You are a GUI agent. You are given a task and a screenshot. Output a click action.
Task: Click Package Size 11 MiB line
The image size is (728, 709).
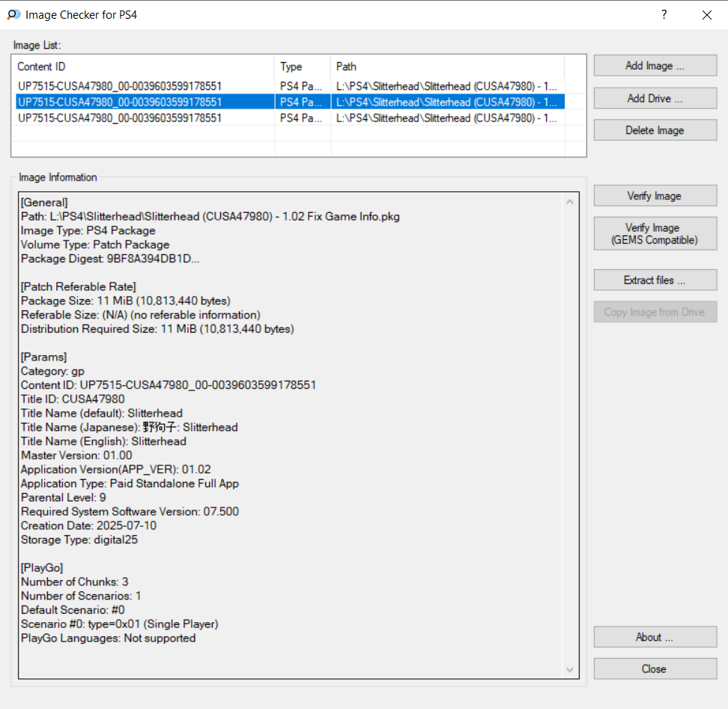(125, 301)
